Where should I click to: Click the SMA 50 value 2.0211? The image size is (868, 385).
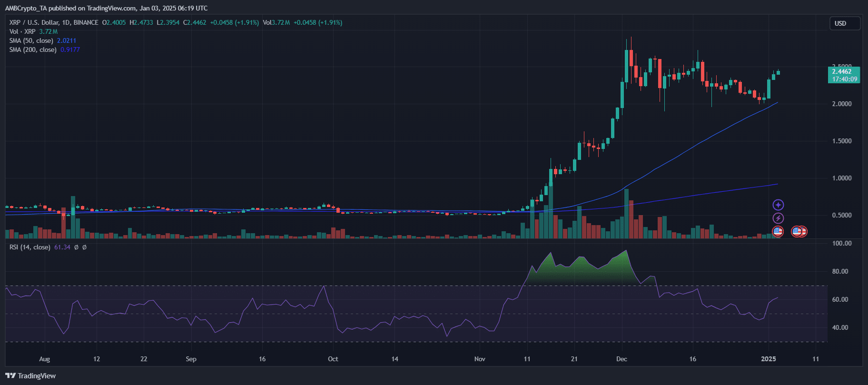click(x=67, y=41)
